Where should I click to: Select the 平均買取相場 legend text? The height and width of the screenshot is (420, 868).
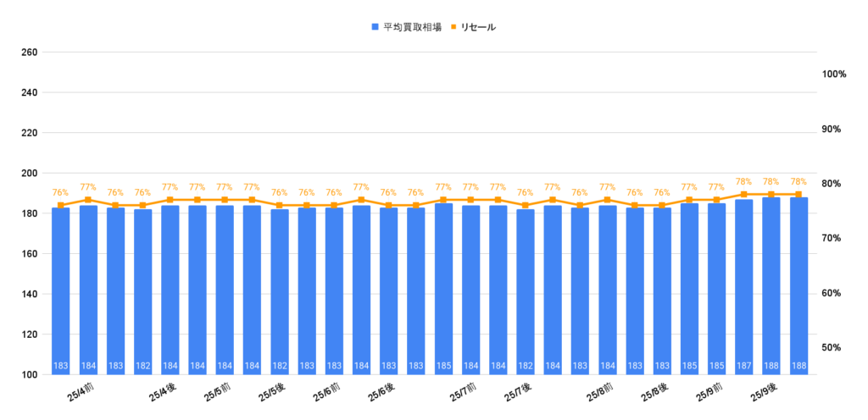(x=412, y=27)
